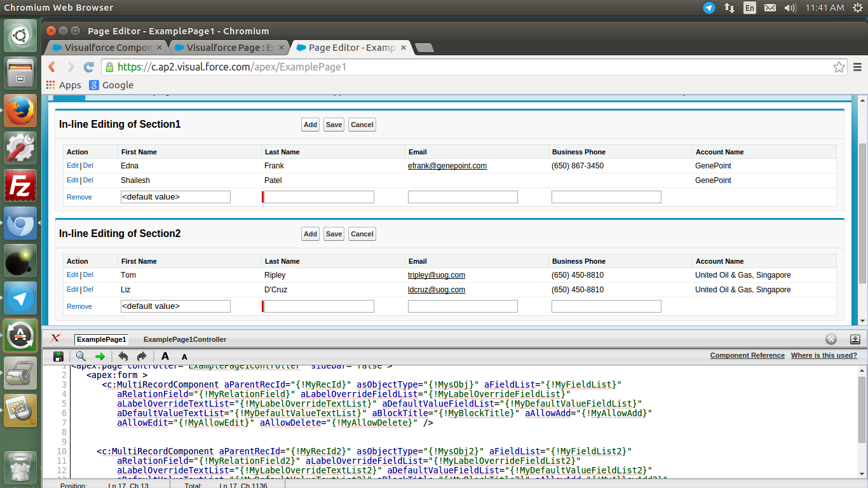
Task: Undo the last edit in the code editor
Action: (x=123, y=356)
